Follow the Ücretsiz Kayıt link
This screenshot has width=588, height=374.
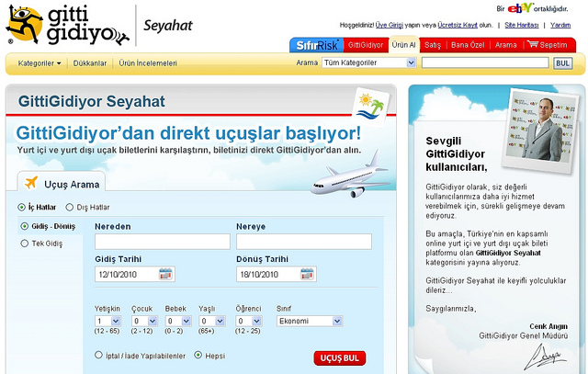coord(458,25)
